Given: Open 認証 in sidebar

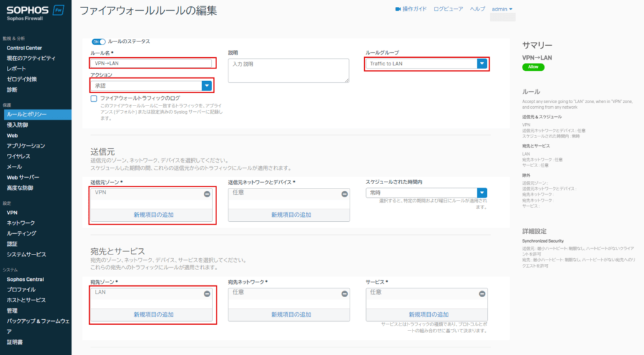Looking at the screenshot, I should coord(12,244).
